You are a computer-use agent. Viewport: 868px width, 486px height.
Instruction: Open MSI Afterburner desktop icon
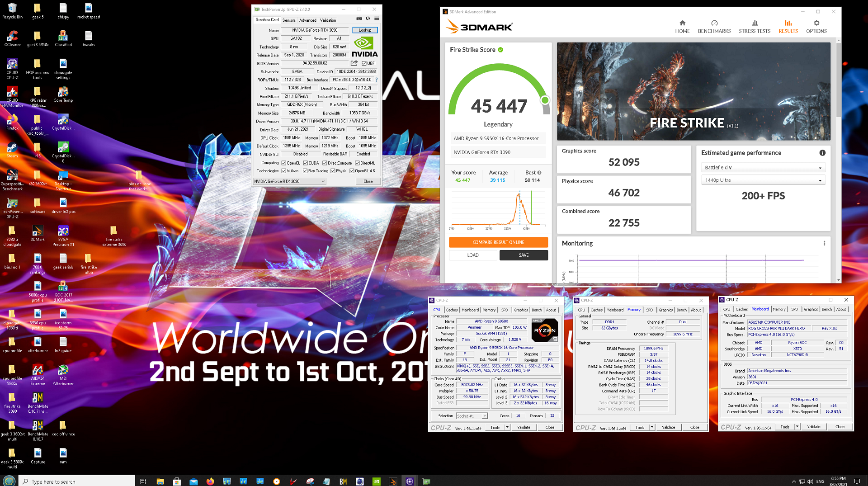pyautogui.click(x=63, y=375)
